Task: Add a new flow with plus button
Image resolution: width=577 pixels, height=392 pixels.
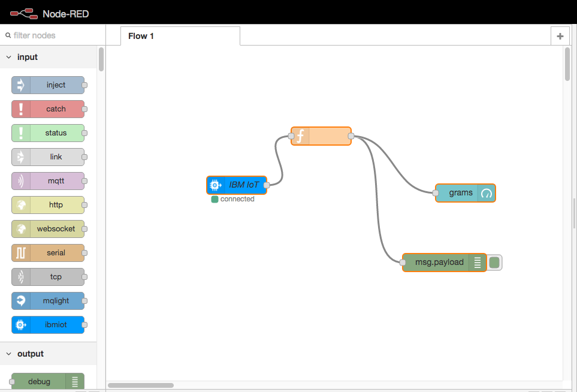Action: coord(560,36)
